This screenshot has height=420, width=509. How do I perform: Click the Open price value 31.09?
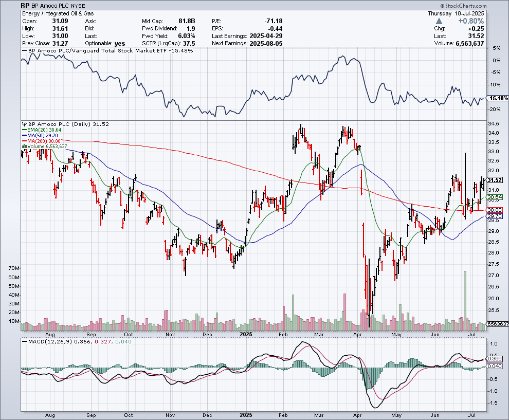(x=60, y=21)
